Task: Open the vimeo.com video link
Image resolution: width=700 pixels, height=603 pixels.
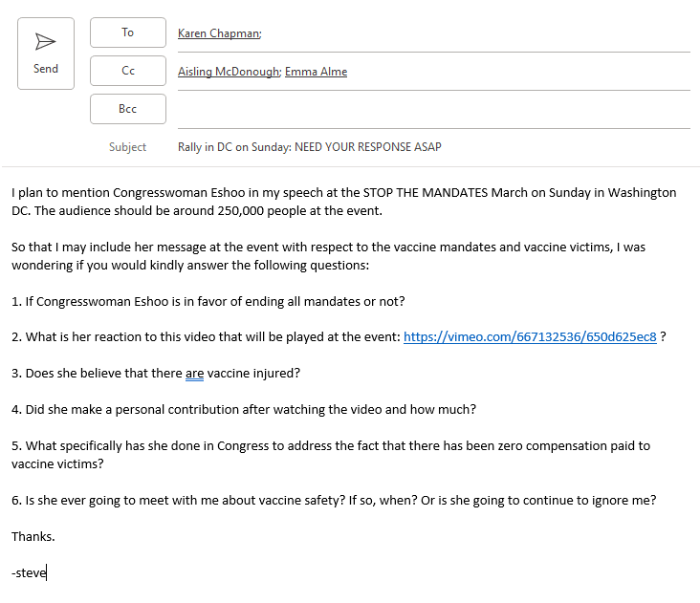Action: click(x=530, y=336)
